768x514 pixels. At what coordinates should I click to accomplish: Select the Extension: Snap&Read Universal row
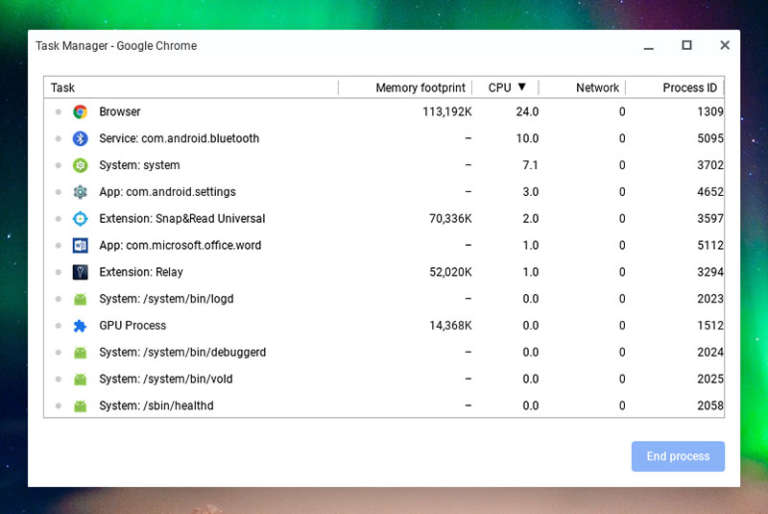click(384, 219)
